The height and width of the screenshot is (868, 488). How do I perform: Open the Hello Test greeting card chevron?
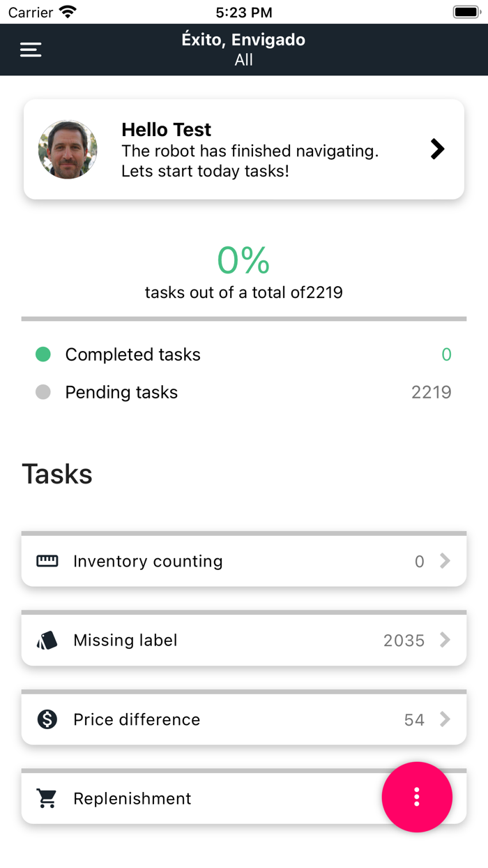[438, 149]
